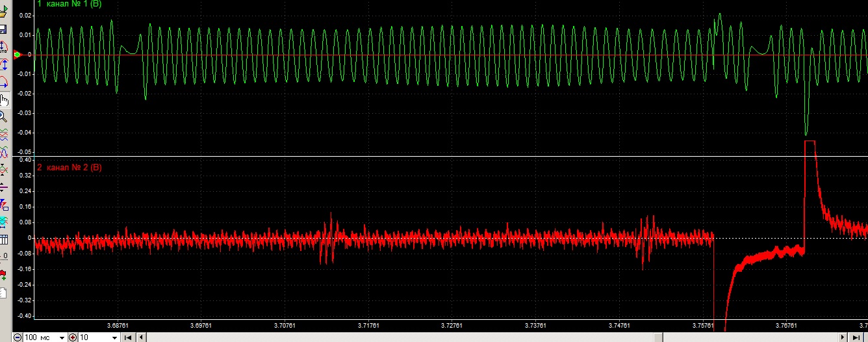Click the red marker with green plus icon
868x342 pixels.
pyautogui.click(x=4, y=274)
